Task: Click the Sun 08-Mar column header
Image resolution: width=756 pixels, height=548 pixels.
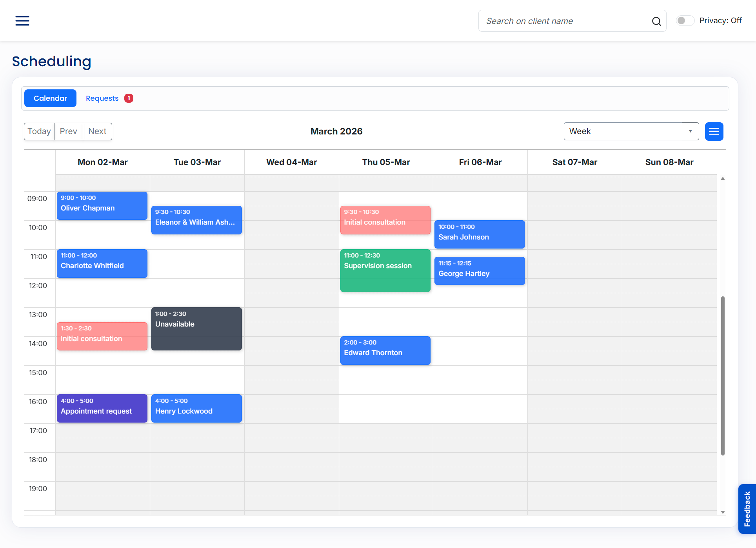Action: tap(669, 162)
